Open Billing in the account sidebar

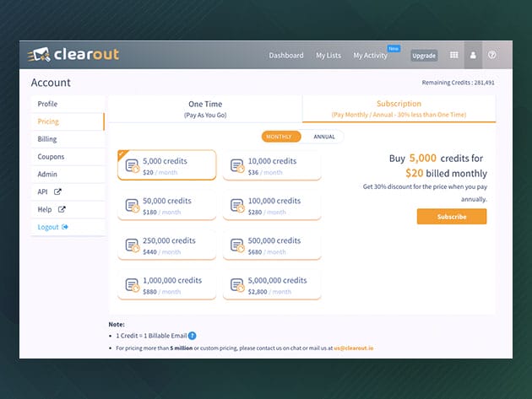(48, 139)
